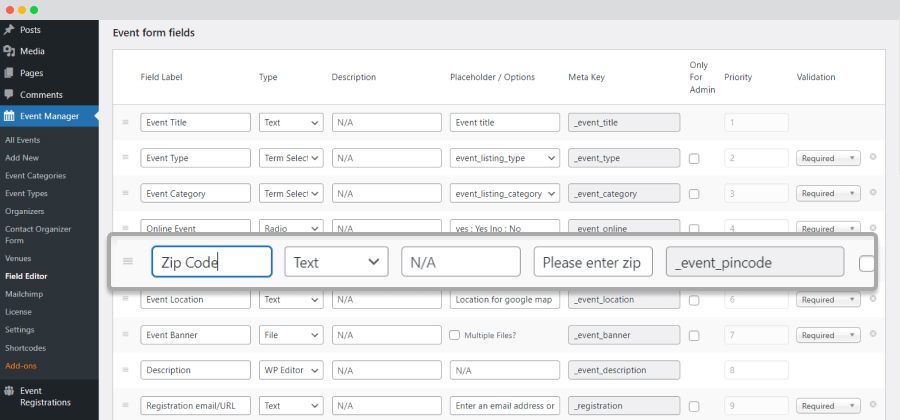Open Type dropdown for Event Location
This screenshot has height=420, width=900.
291,300
